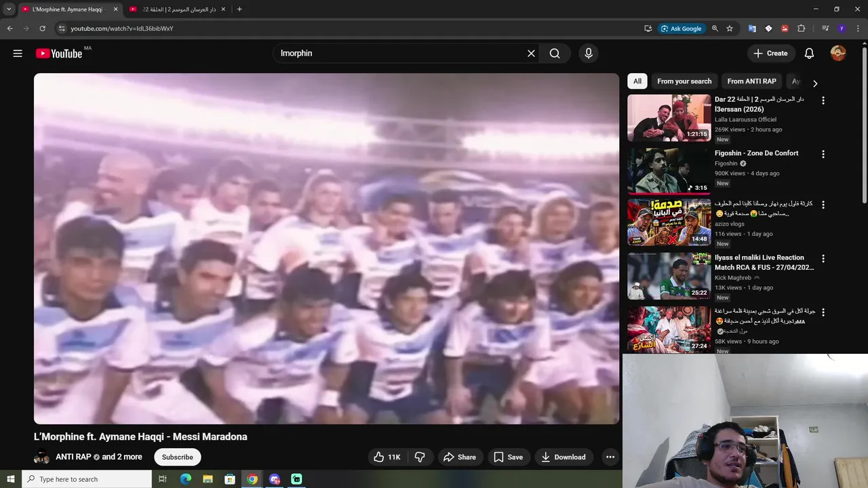View site information icon in address bar

pos(61,28)
